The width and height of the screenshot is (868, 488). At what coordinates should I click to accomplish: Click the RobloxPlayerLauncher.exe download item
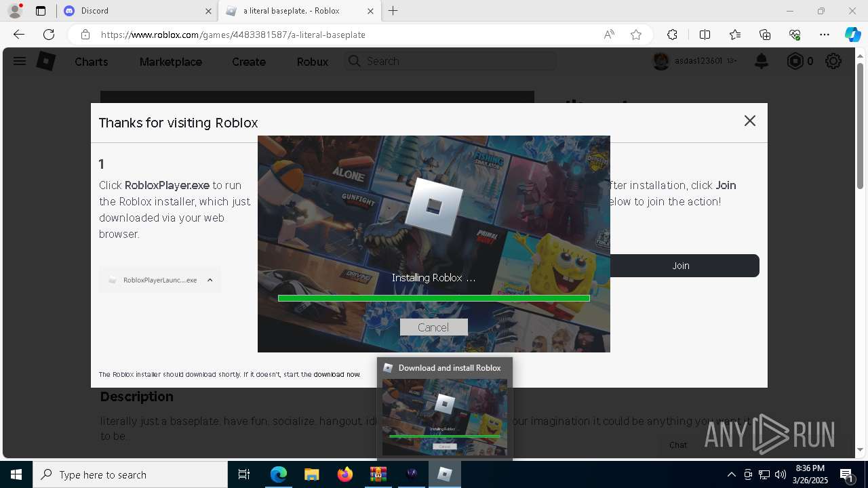click(160, 280)
